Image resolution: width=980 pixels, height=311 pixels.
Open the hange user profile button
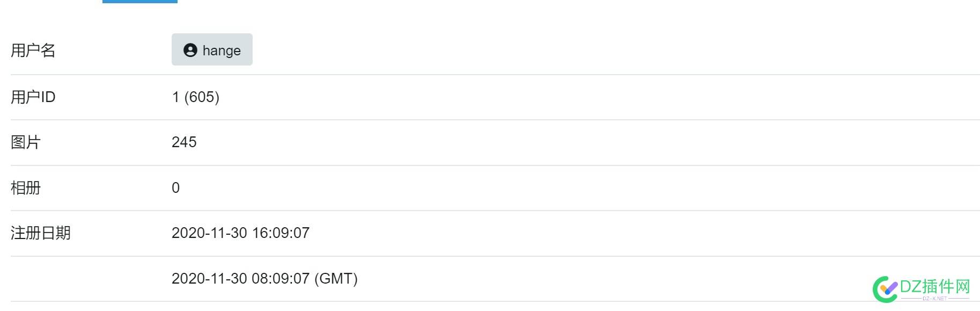pyautogui.click(x=212, y=49)
